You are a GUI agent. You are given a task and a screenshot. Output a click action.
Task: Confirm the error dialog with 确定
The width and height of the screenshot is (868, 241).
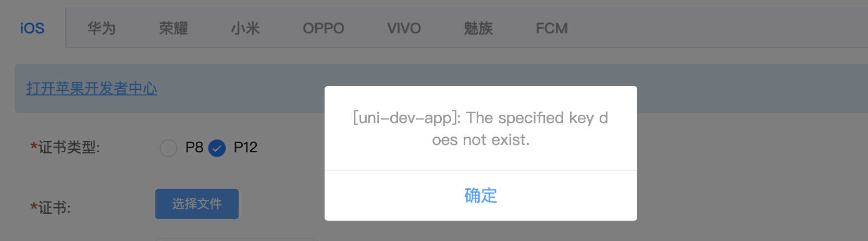pos(480,196)
